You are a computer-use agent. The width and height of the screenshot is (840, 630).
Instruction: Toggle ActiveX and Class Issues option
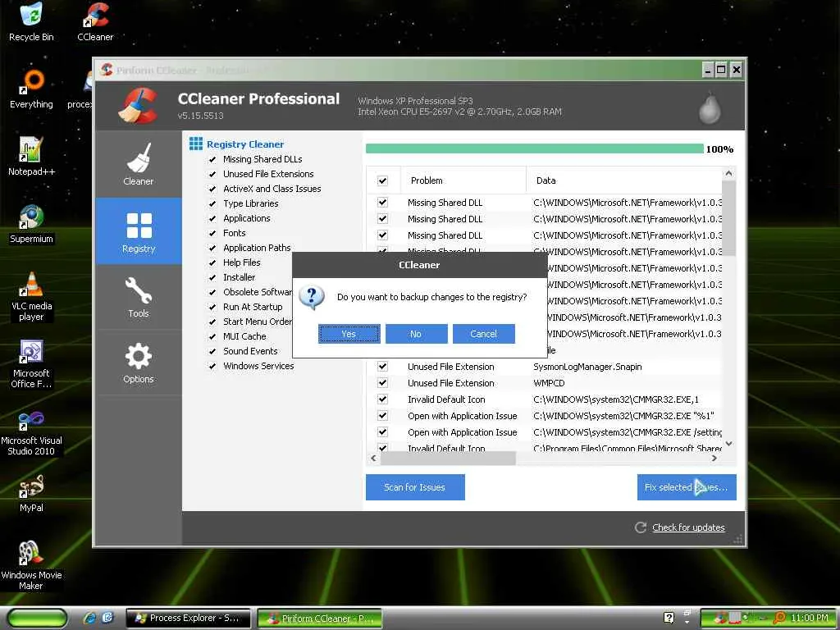[x=212, y=189]
